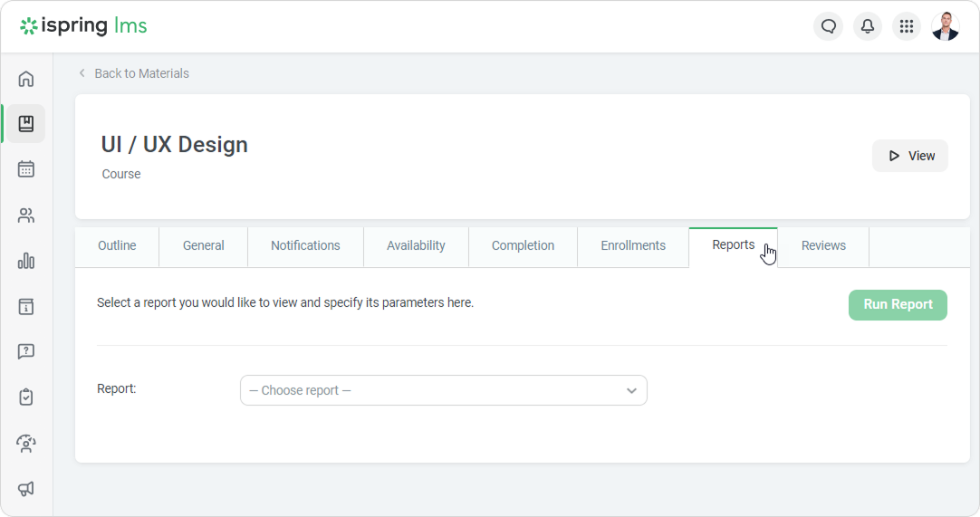Image resolution: width=980 pixels, height=517 pixels.
Task: Switch to the Enrollments tab
Action: coord(633,246)
